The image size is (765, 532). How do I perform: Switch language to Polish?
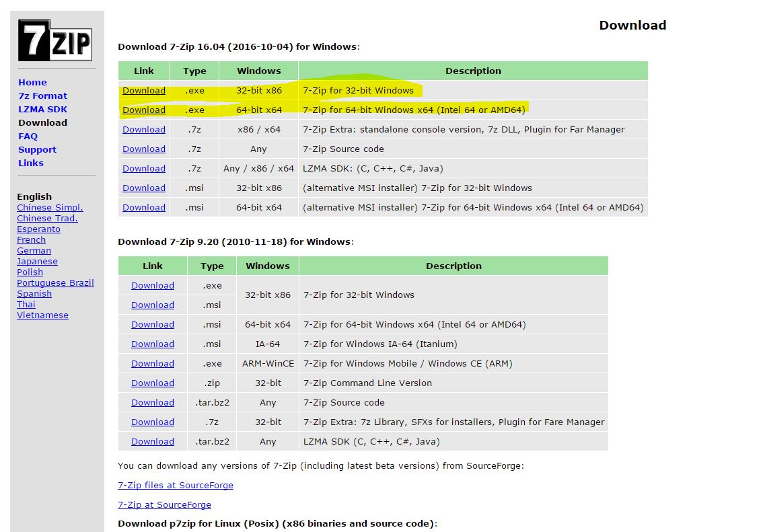coord(30,272)
